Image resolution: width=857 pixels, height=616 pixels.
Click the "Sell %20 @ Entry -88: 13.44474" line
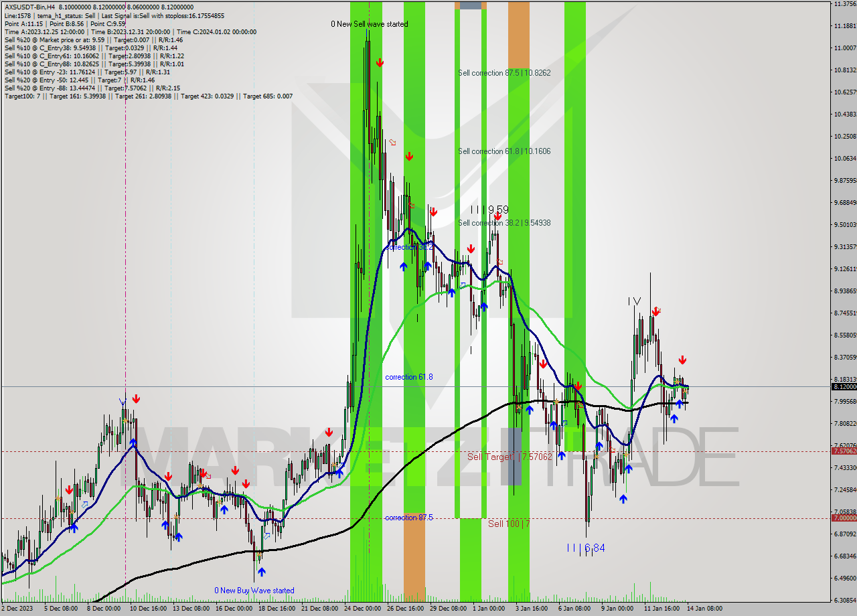click(92, 88)
